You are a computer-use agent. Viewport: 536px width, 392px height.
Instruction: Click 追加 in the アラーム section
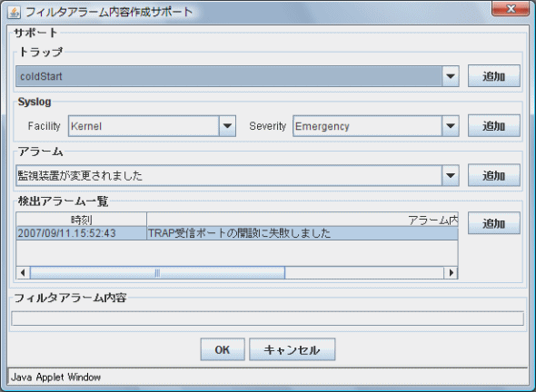coord(494,175)
